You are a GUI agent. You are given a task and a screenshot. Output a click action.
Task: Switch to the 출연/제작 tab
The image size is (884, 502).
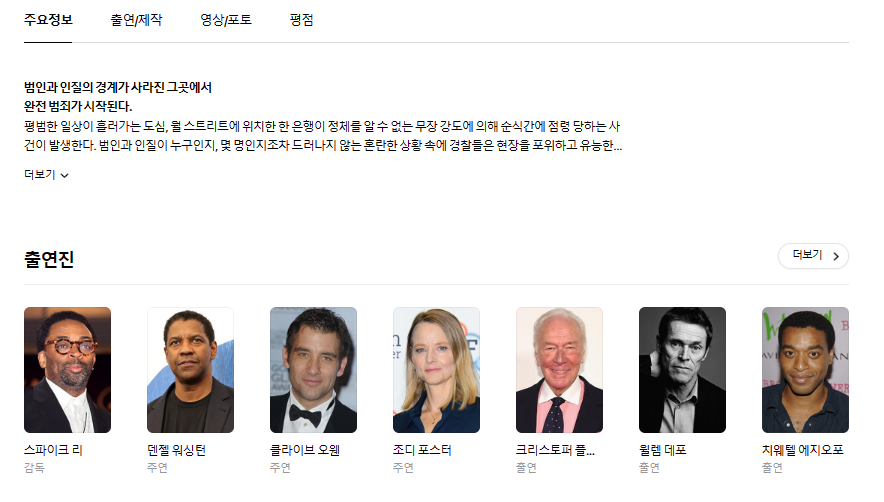136,20
